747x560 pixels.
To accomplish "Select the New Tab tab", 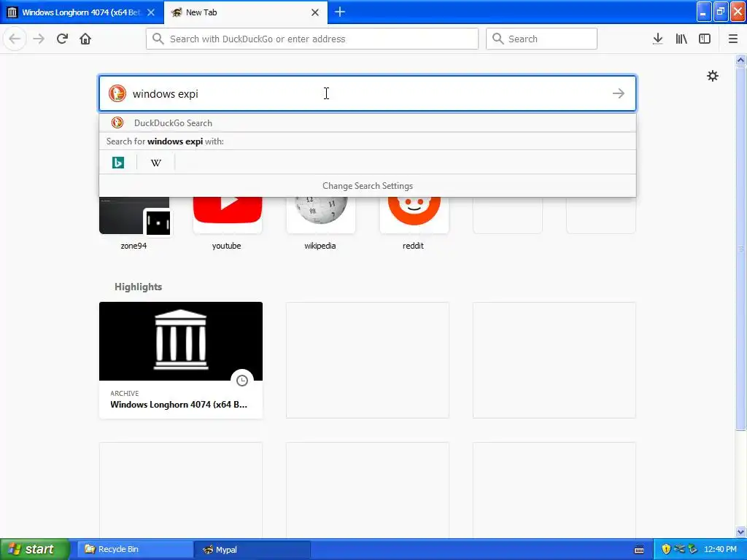I will (246, 12).
